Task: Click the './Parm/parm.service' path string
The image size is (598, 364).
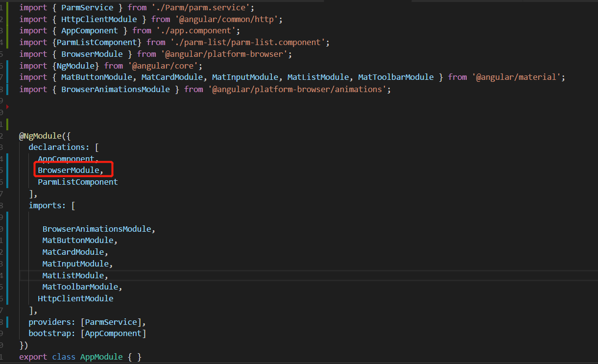Action: click(x=203, y=7)
